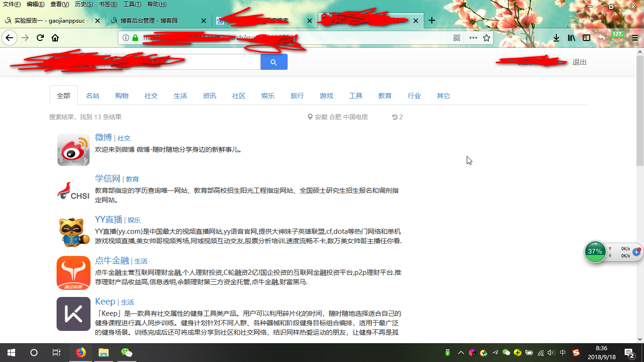Screen dimensions: 644x362
Task: Select the 生活 category tab
Action: [x=180, y=96]
